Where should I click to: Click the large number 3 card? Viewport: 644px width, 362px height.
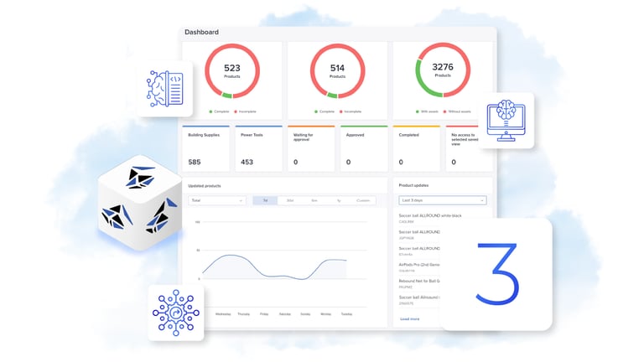[x=496, y=274]
